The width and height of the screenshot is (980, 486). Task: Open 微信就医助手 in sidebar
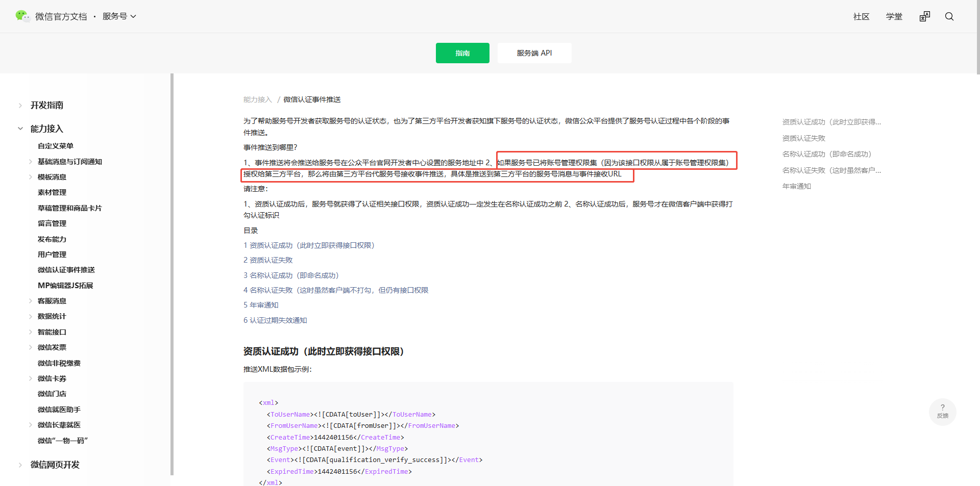[x=59, y=410]
